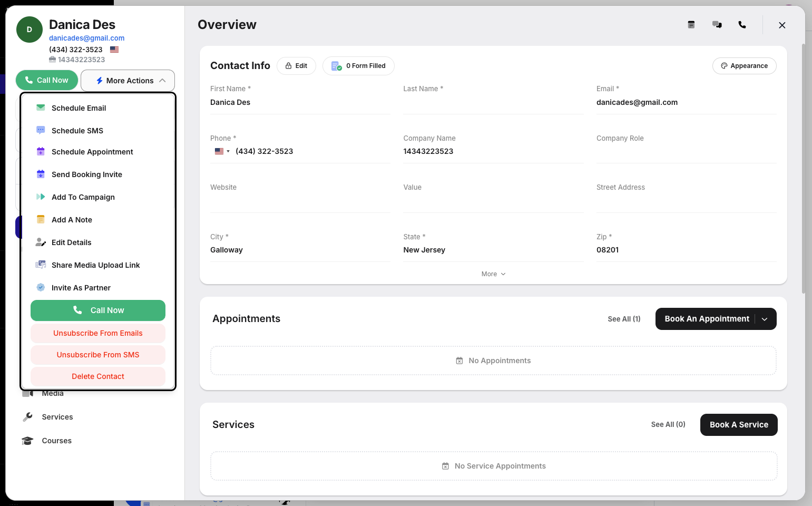The image size is (812, 506).
Task: Click the US flag icon under the contact name
Action: click(x=114, y=50)
